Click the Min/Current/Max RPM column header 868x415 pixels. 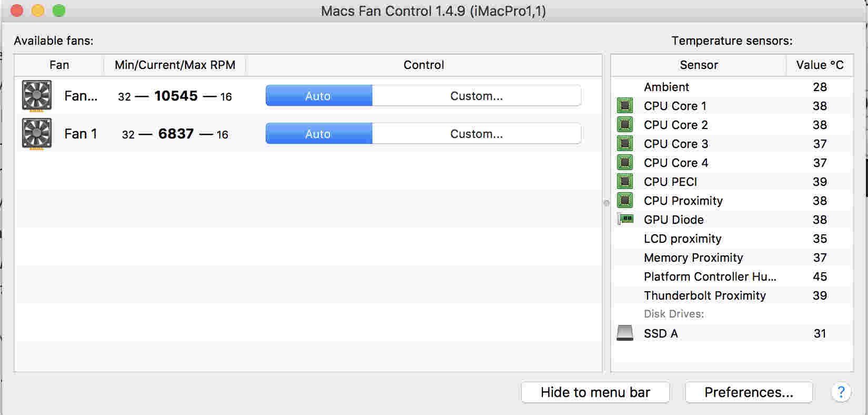point(175,65)
